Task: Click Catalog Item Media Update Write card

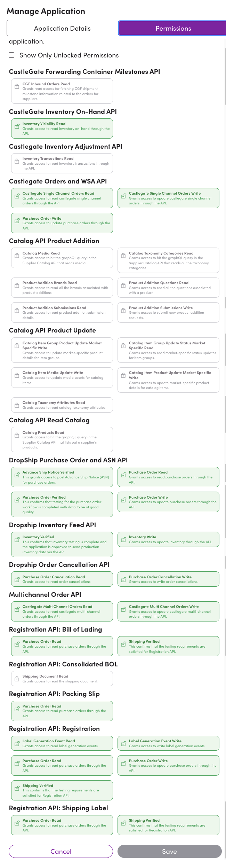Action: coord(62,377)
